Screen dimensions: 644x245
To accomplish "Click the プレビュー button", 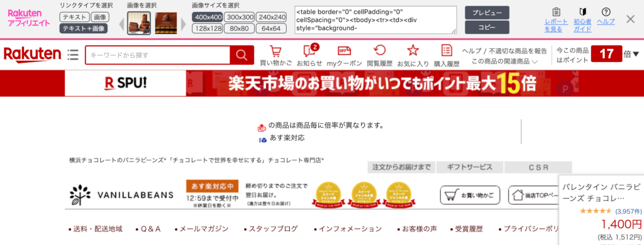I will [x=487, y=13].
